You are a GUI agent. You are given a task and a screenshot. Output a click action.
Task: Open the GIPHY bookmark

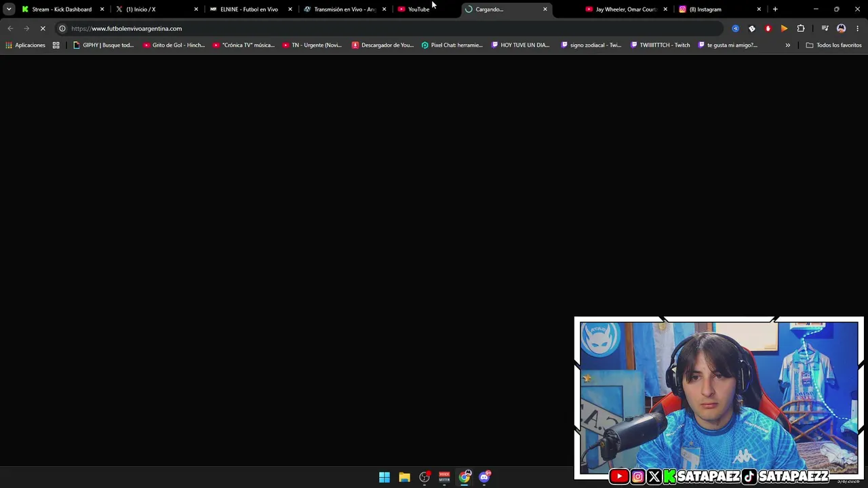[x=104, y=45]
